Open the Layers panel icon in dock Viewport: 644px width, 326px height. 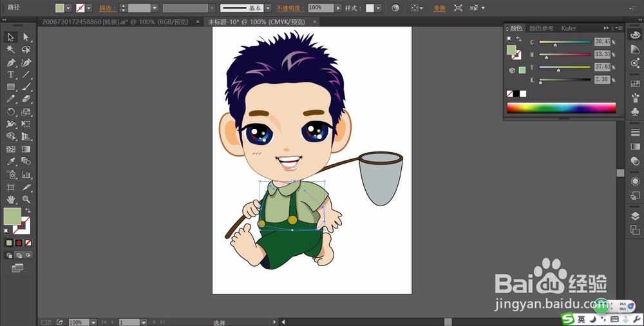pyautogui.click(x=635, y=216)
